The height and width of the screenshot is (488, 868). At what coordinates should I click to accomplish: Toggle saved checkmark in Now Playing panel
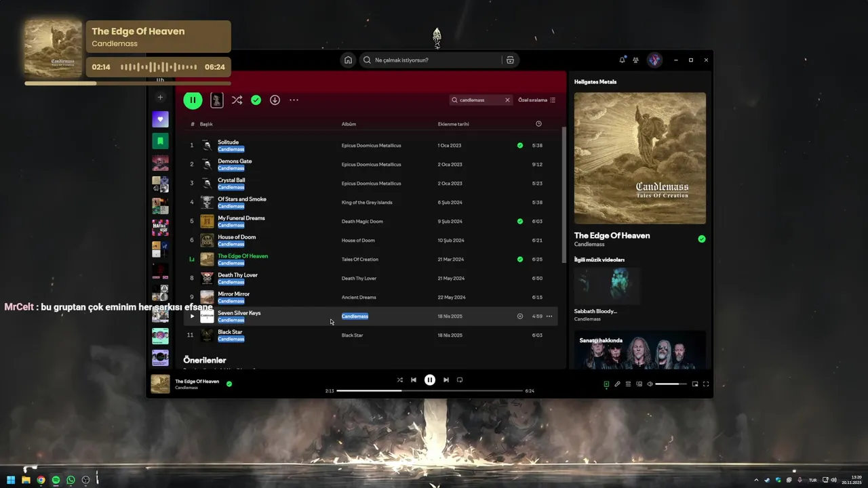click(702, 239)
